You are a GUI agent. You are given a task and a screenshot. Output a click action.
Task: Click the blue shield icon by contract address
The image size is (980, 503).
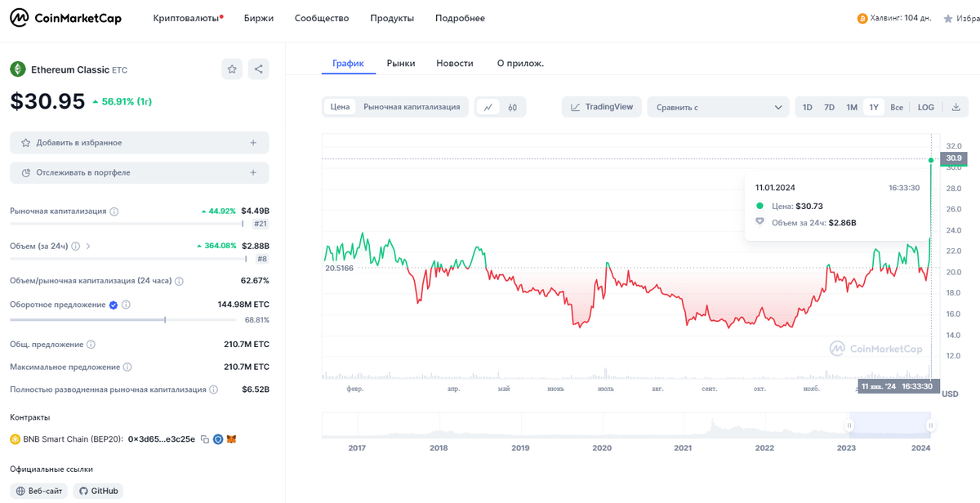218,439
